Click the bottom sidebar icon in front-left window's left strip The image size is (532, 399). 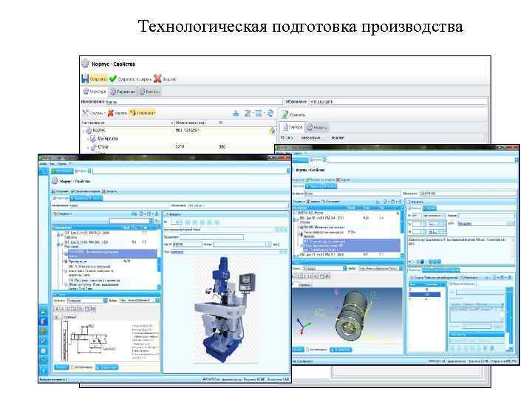[44, 370]
